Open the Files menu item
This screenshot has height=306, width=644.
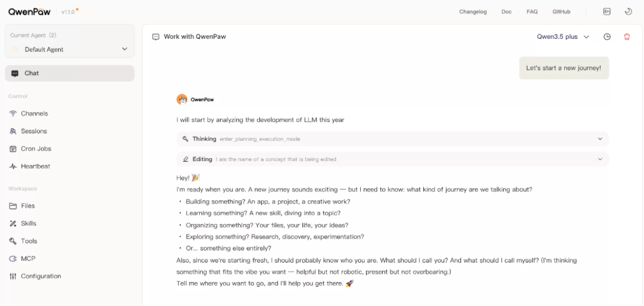click(27, 206)
